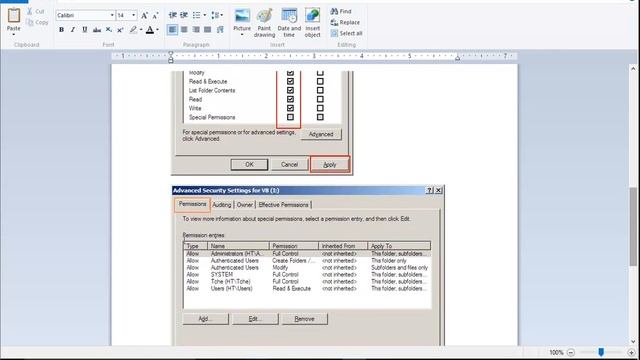Expand the highlight color dropdown arrow
Viewport: 640px width, 360px height.
pyautogui.click(x=141, y=29)
